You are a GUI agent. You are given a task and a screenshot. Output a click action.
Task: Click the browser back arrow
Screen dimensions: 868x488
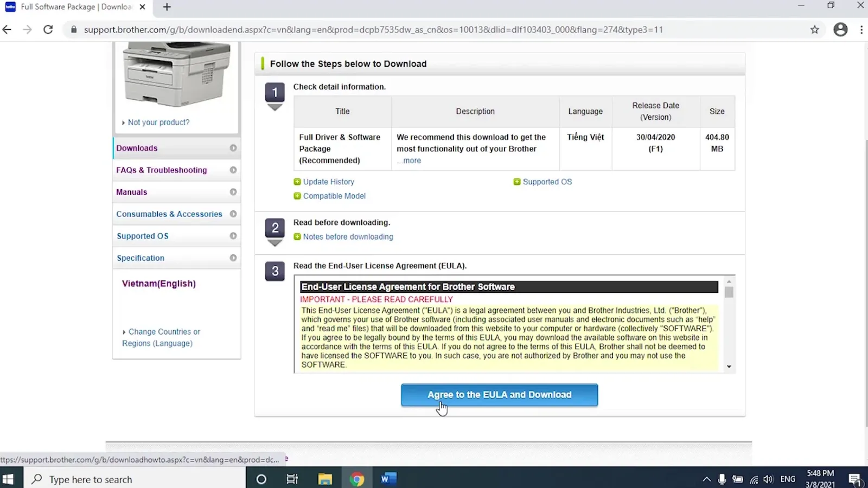pyautogui.click(x=7, y=30)
